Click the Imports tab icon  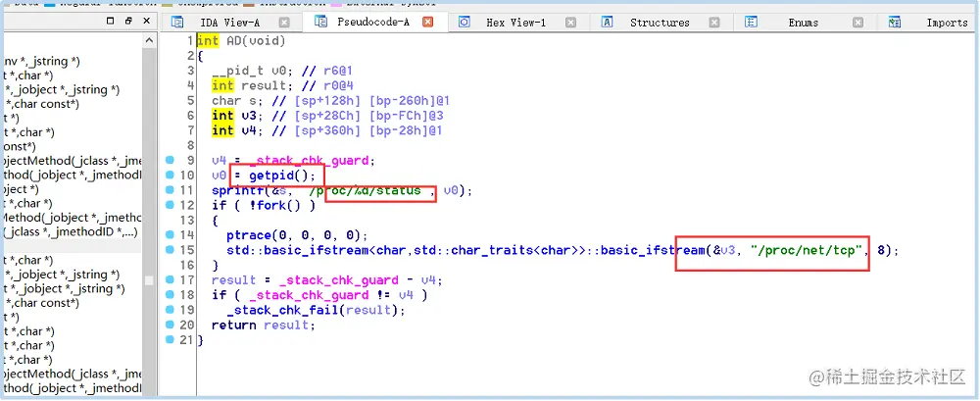[895, 23]
